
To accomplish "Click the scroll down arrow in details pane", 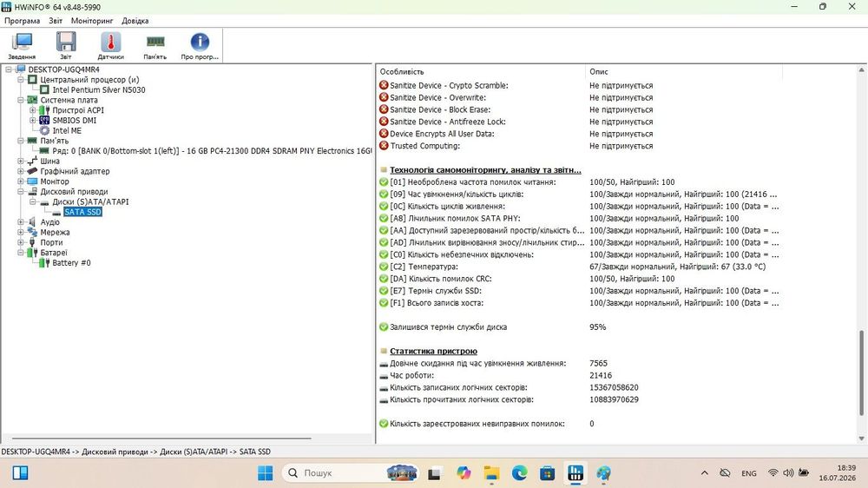I will click(x=861, y=439).
